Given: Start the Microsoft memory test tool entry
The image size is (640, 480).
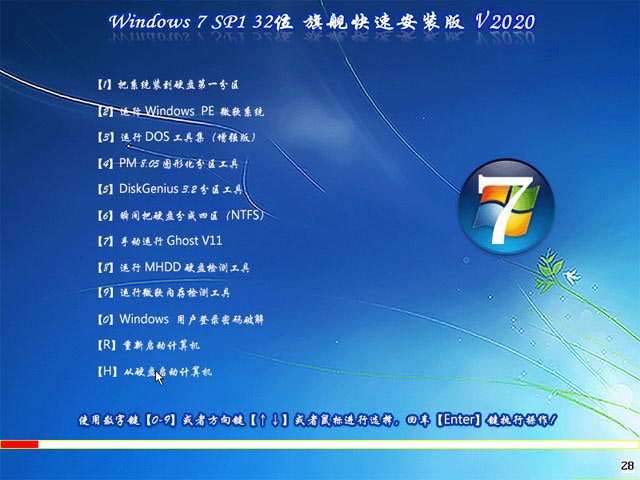Looking at the screenshot, I should 164,293.
